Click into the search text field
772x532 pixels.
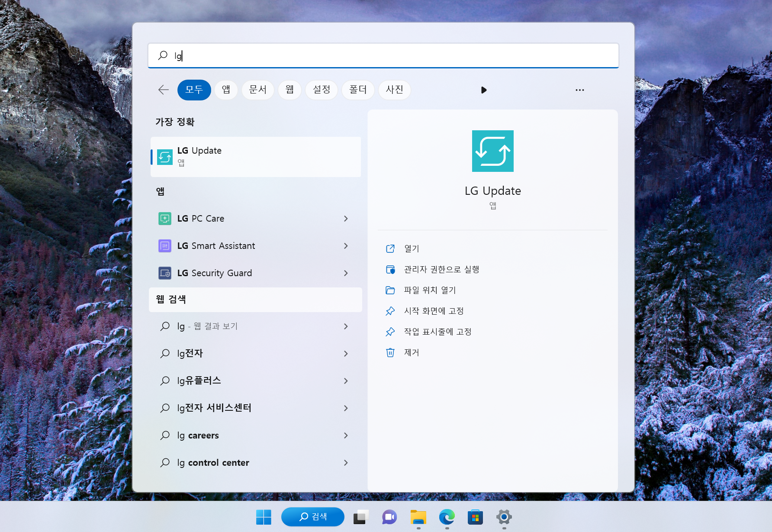pyautogui.click(x=383, y=55)
